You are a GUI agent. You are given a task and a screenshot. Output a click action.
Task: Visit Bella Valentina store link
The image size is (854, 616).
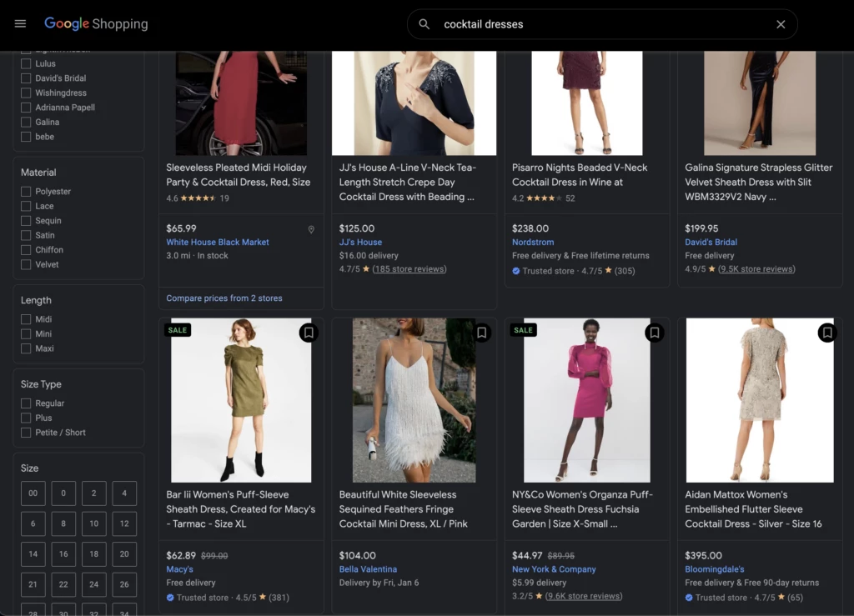point(368,569)
